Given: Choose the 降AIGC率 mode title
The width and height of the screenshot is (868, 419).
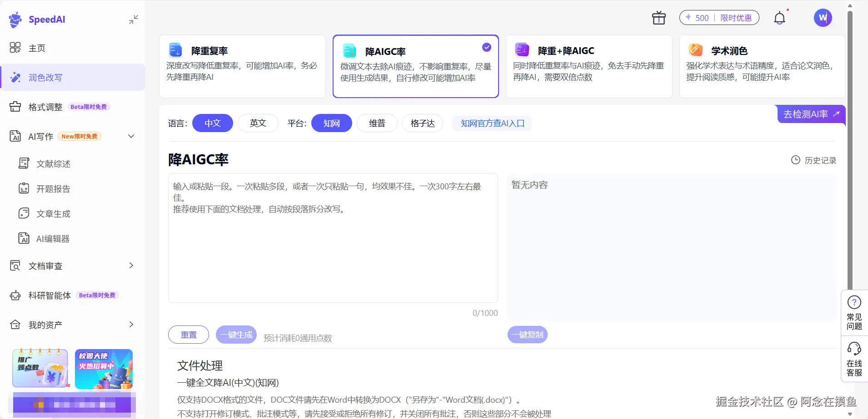Looking at the screenshot, I should pyautogui.click(x=385, y=51).
